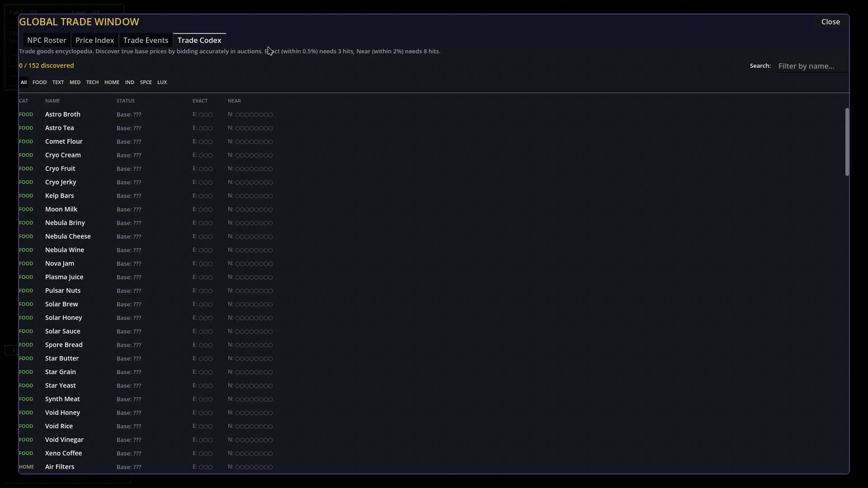Filter codex by TEXT category

tap(58, 82)
